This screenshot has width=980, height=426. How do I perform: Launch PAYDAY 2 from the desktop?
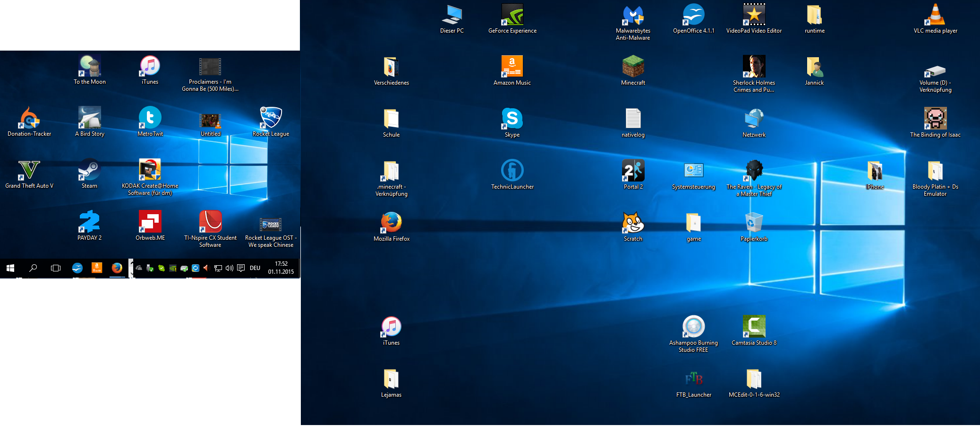[90, 226]
